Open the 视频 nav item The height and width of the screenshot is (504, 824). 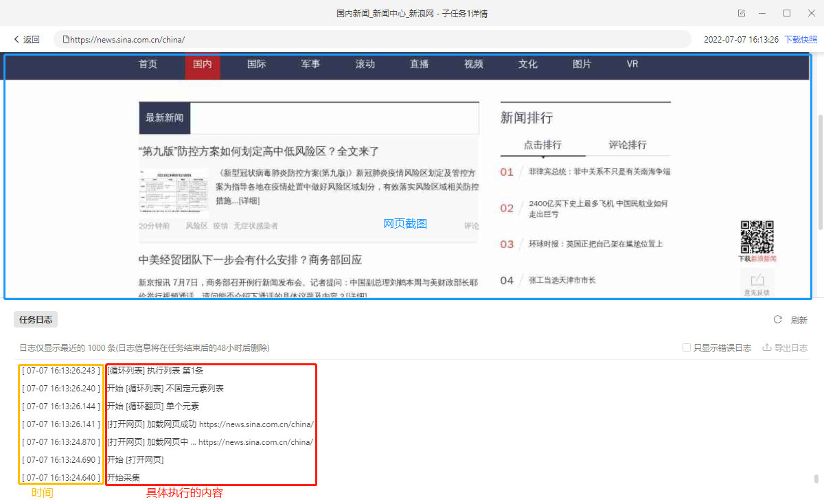tap(474, 64)
